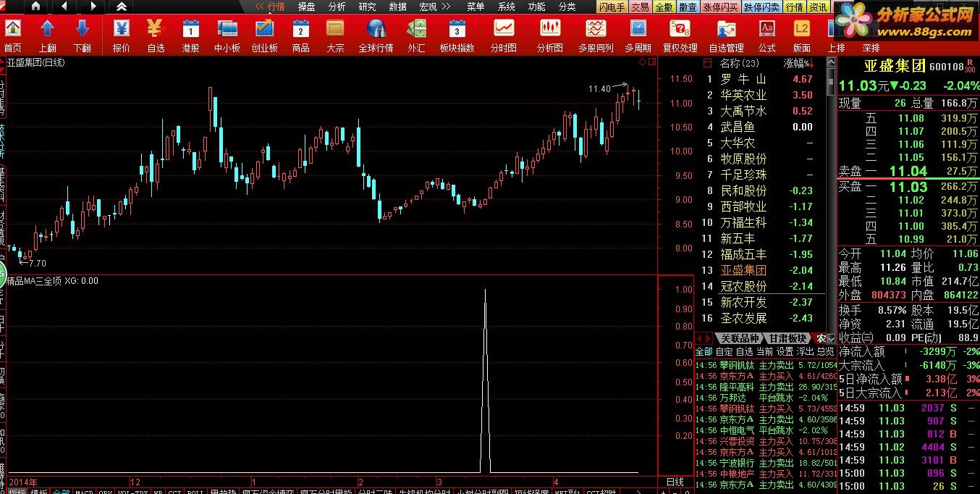Click the 日线 period selector
980x494 pixels.
pos(674,482)
